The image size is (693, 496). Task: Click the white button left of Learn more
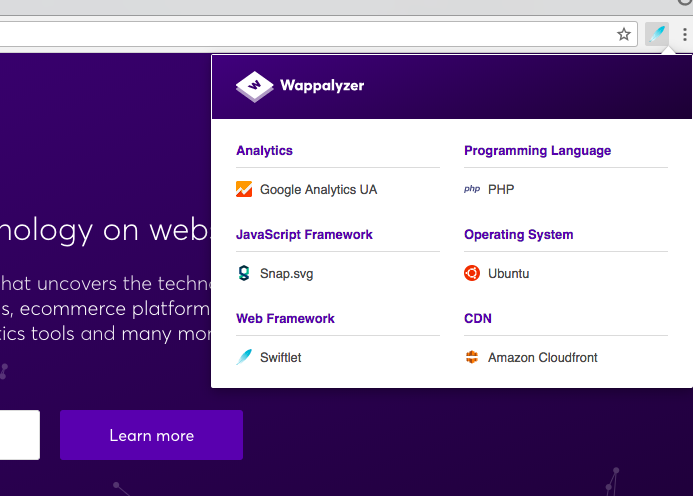19,435
